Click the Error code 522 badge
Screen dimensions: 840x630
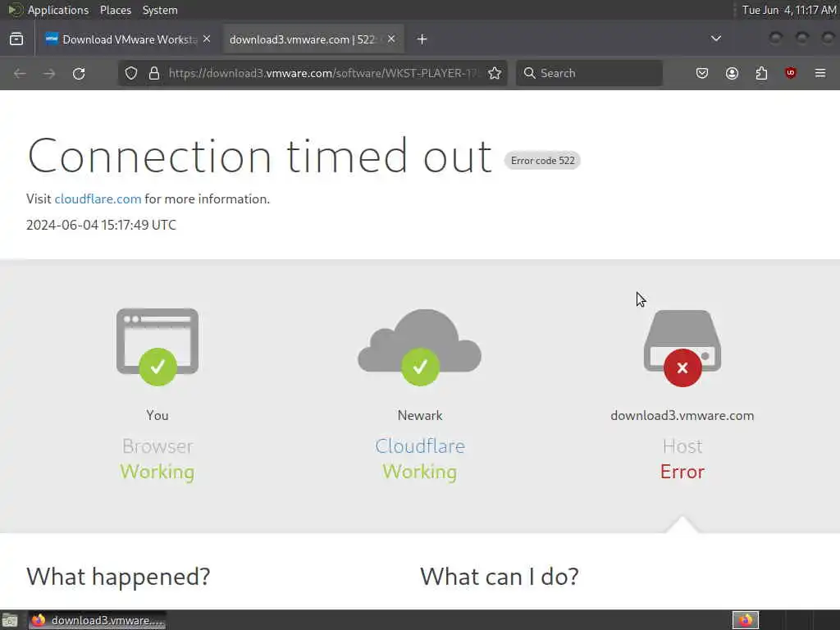click(x=542, y=161)
